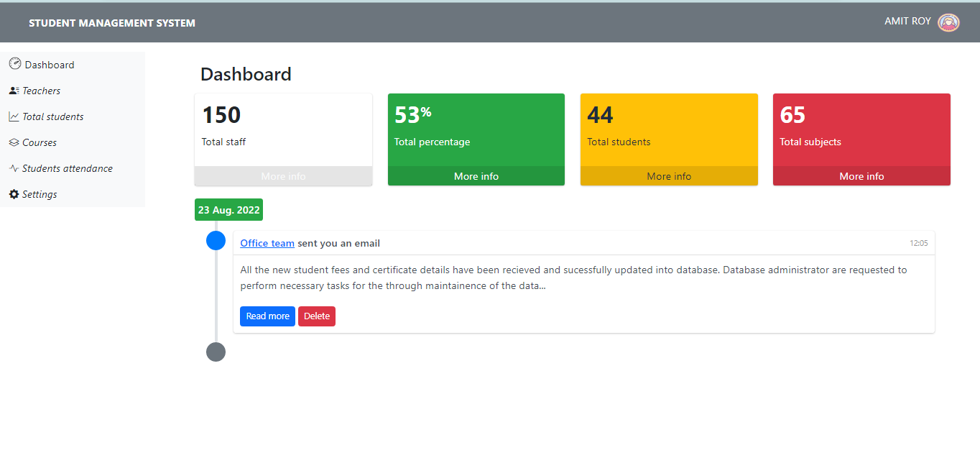
Task: Click the Courses layers icon in sidebar
Action: (x=14, y=142)
